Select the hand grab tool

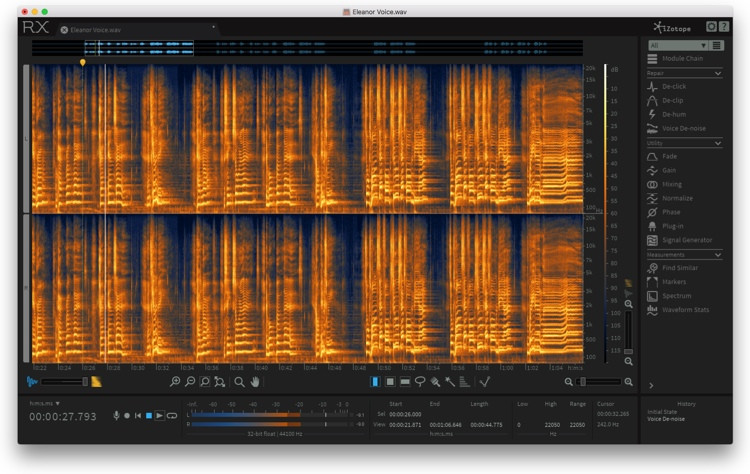pyautogui.click(x=256, y=382)
